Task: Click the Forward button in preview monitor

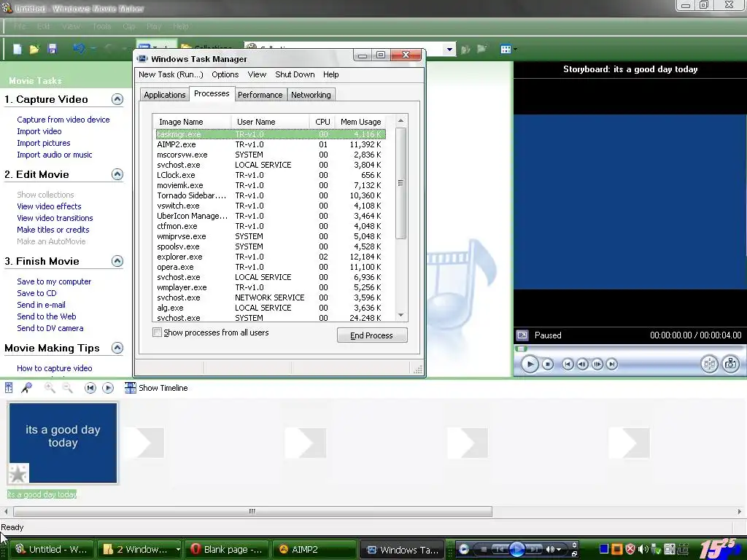Action: pos(612,365)
